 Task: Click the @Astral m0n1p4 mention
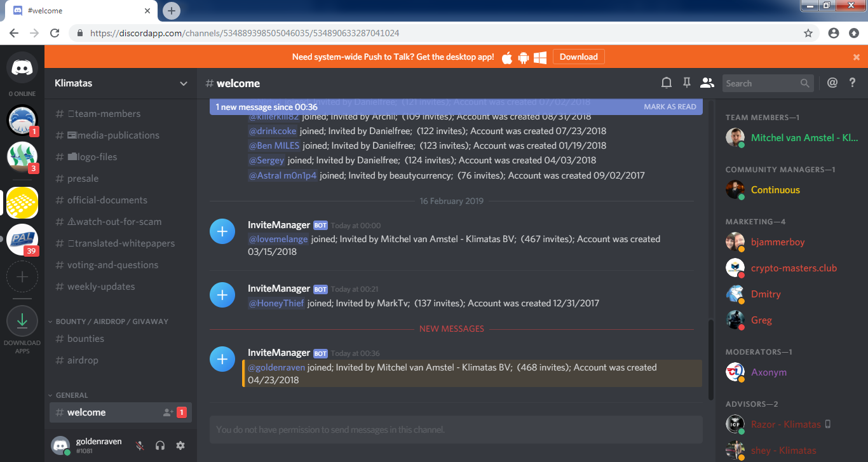click(x=282, y=175)
